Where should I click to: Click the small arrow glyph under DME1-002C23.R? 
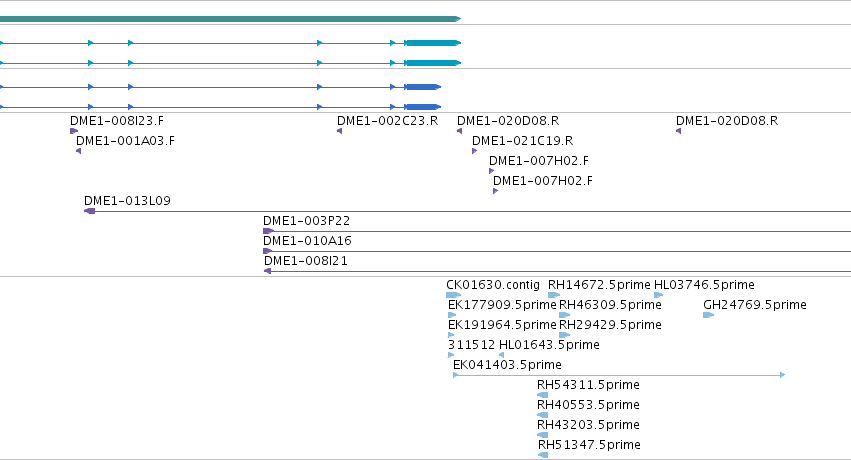[340, 131]
